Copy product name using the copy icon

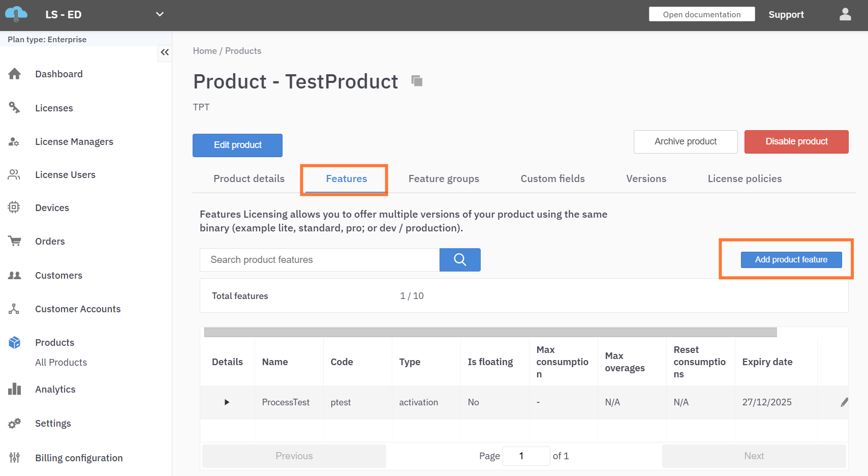coord(417,81)
